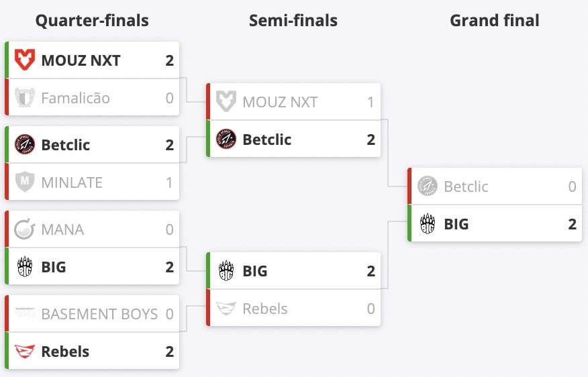The image size is (588, 377).
Task: Open MINLATE team name link
Action: [72, 182]
